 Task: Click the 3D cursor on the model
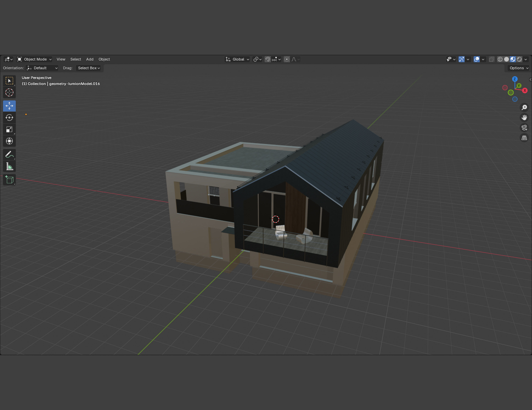[x=275, y=219]
